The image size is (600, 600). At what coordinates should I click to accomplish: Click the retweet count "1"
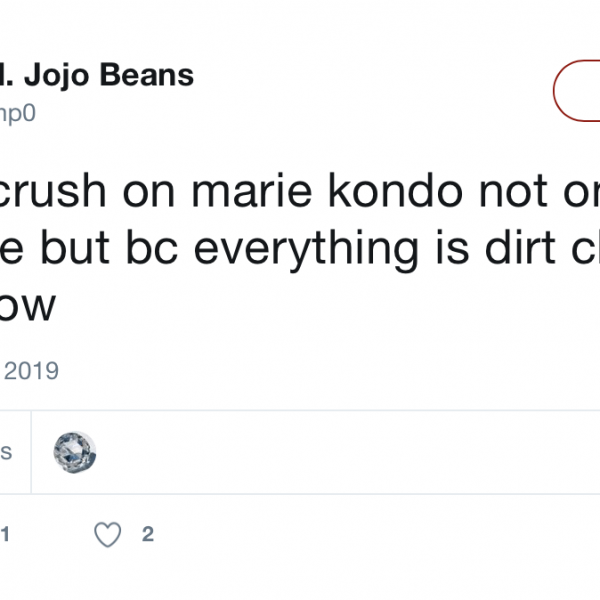(5, 535)
